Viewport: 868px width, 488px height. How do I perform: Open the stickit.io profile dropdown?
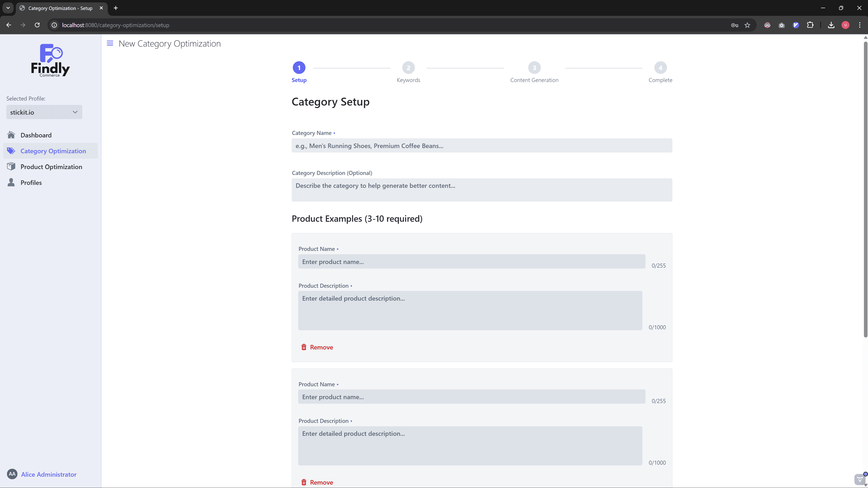coord(44,112)
